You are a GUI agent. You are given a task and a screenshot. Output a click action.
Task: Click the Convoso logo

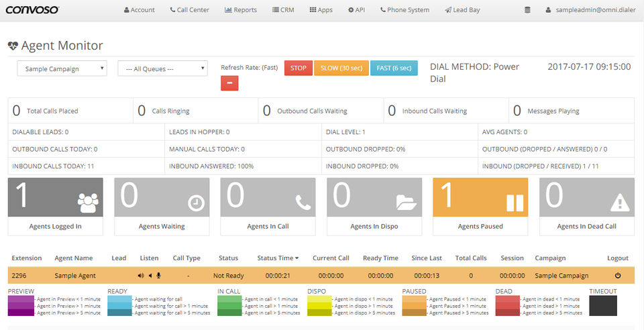point(32,9)
